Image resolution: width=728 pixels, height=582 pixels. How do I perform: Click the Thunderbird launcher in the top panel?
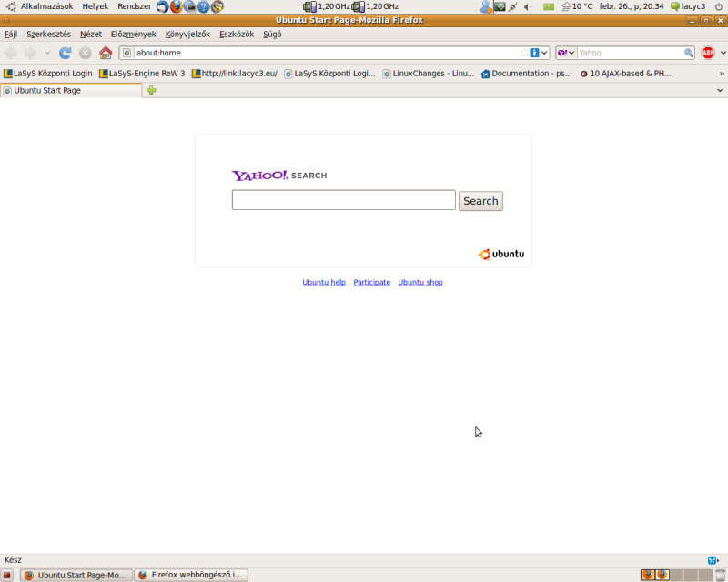(163, 6)
